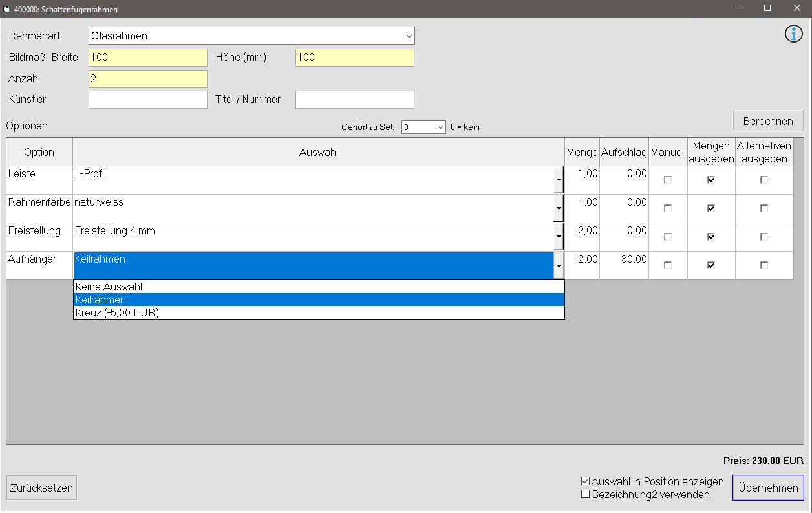Open the Rahmenart dropdown
The image size is (812, 513).
tap(408, 36)
